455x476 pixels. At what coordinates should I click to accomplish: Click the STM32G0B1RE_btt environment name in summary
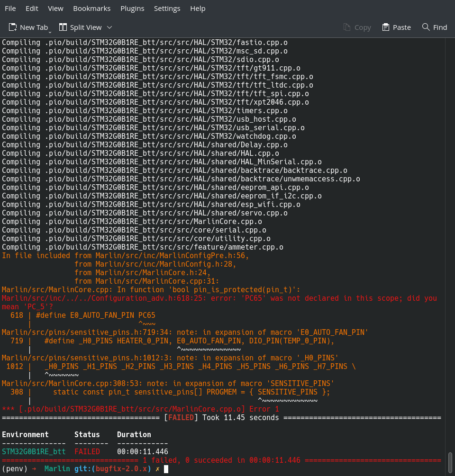tap(34, 452)
